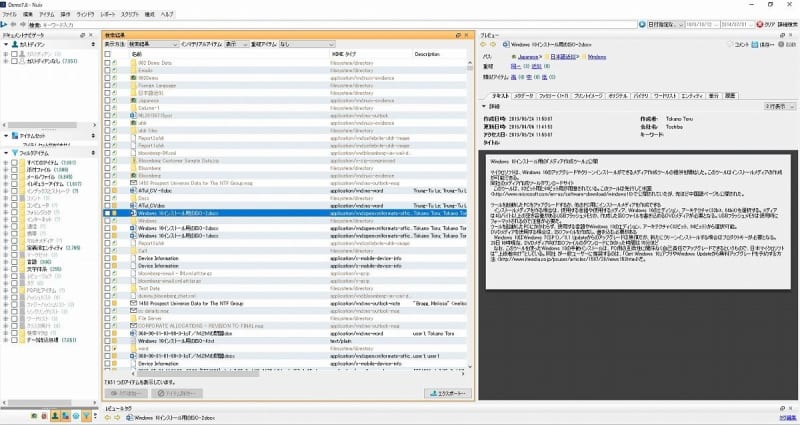Select the Windows 10 インストール txt row
The width and height of the screenshot is (800, 425).
286,341
